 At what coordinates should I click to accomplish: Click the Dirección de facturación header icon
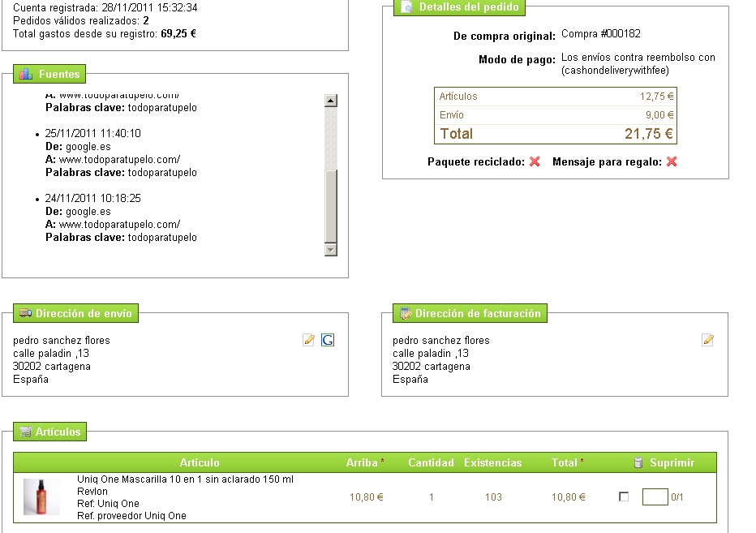[x=404, y=313]
